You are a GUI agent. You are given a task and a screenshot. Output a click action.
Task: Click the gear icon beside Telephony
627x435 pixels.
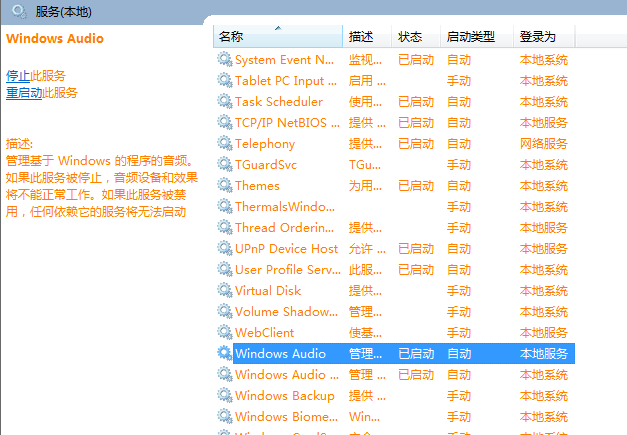[225, 143]
